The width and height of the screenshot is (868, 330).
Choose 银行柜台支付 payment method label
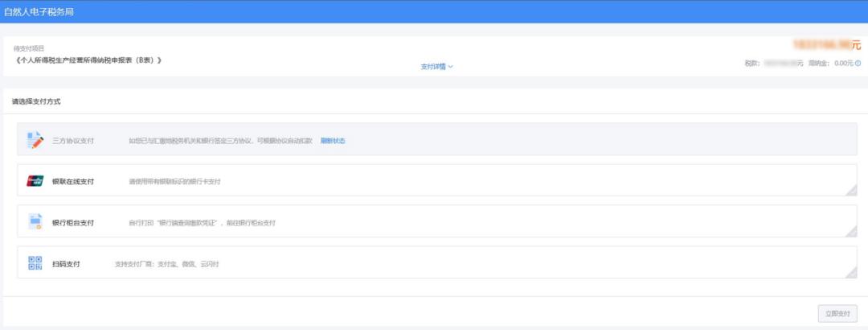(73, 223)
